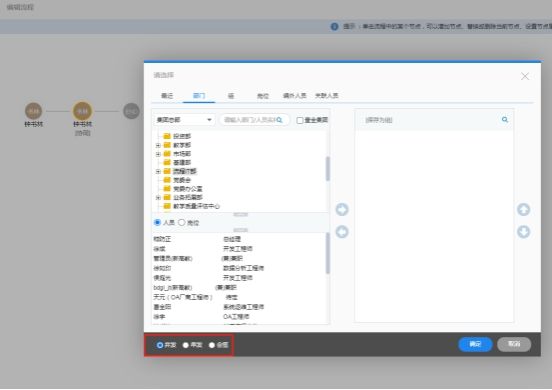
Task: Select the 教学质量评估中心 department row
Action: [x=196, y=206]
